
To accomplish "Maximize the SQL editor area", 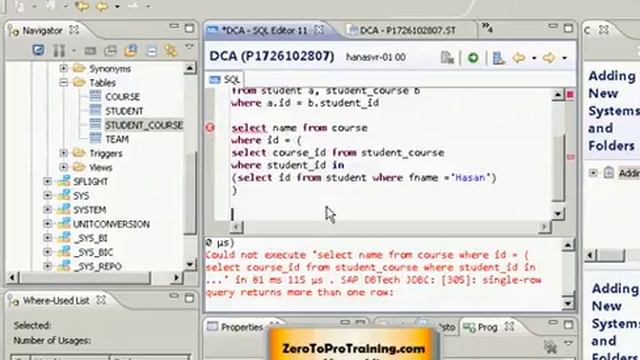I will 568,28.
